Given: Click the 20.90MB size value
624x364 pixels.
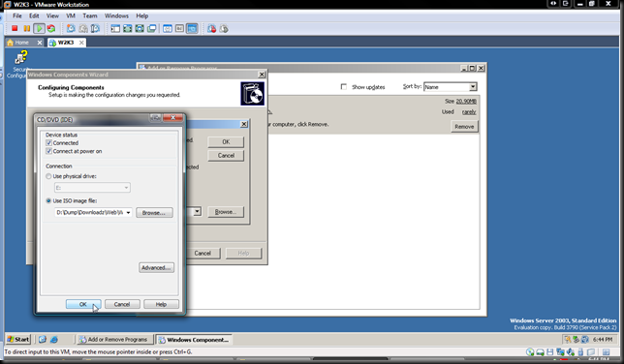Looking at the screenshot, I should point(466,101).
